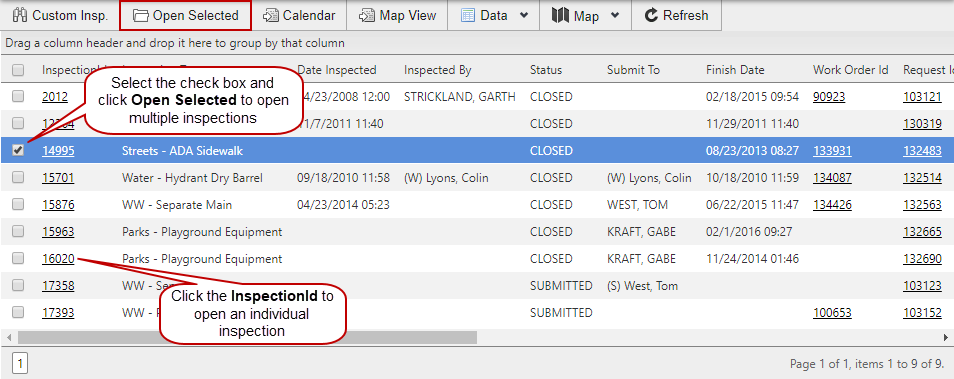
Task: Open request 132665 link
Action: point(922,231)
